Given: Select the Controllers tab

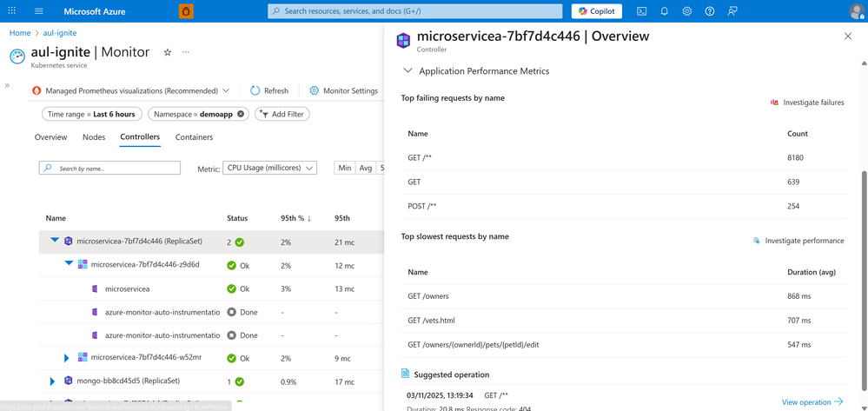Looking at the screenshot, I should [140, 136].
